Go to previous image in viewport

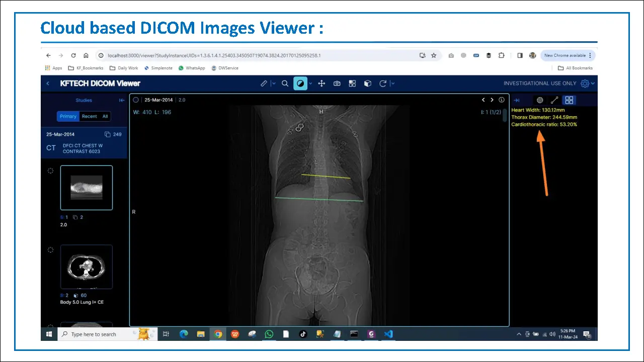click(484, 100)
